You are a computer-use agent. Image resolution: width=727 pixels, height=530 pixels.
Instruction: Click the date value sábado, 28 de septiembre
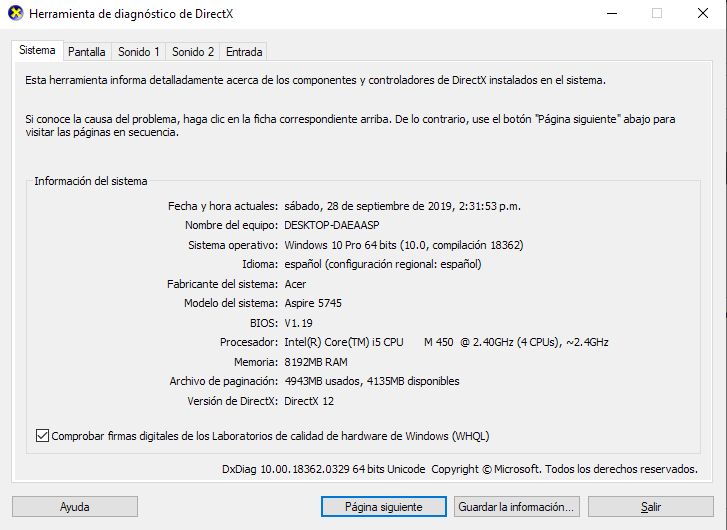click(402, 206)
